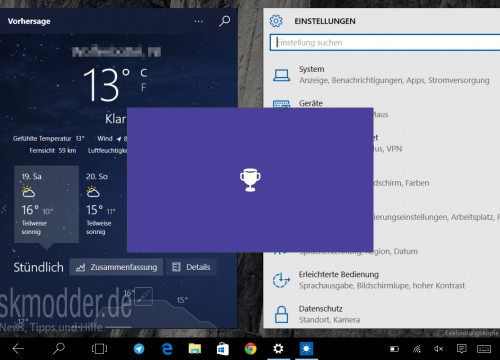The width and height of the screenshot is (500, 360).
Task: Show hourly Zusammenfassung view
Action: [x=116, y=267]
